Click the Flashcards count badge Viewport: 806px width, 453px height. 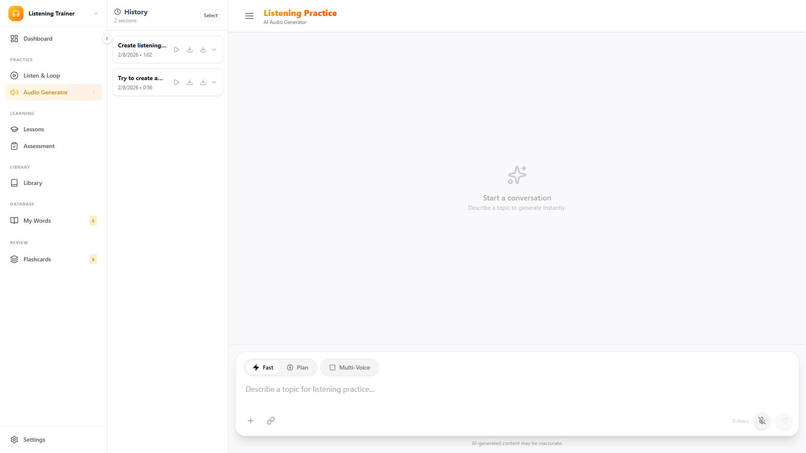tap(93, 259)
